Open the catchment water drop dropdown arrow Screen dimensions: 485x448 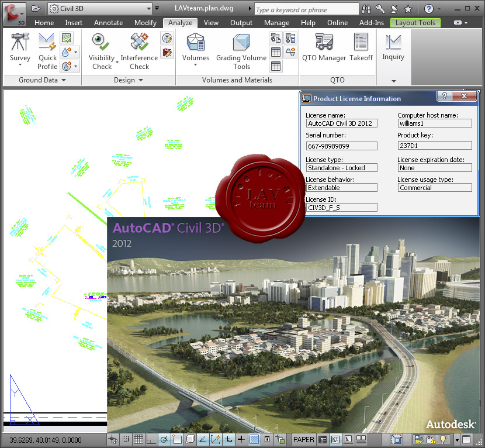[x=76, y=66]
